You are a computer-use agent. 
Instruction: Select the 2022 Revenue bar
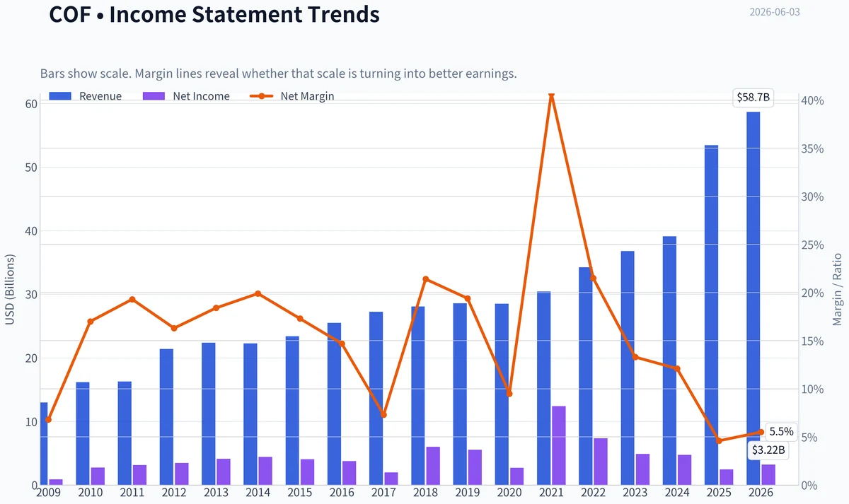pos(586,376)
